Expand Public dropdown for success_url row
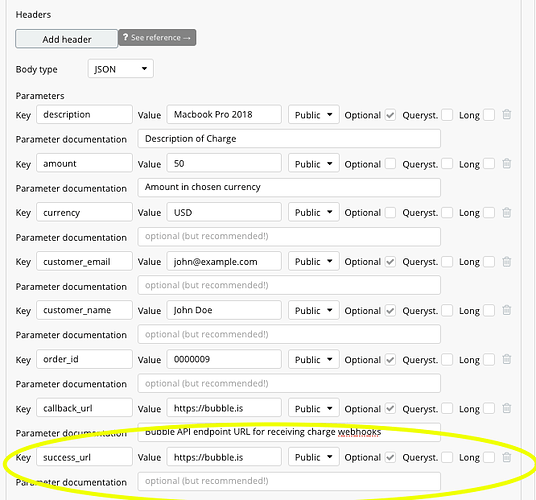The image size is (536, 500). point(313,457)
